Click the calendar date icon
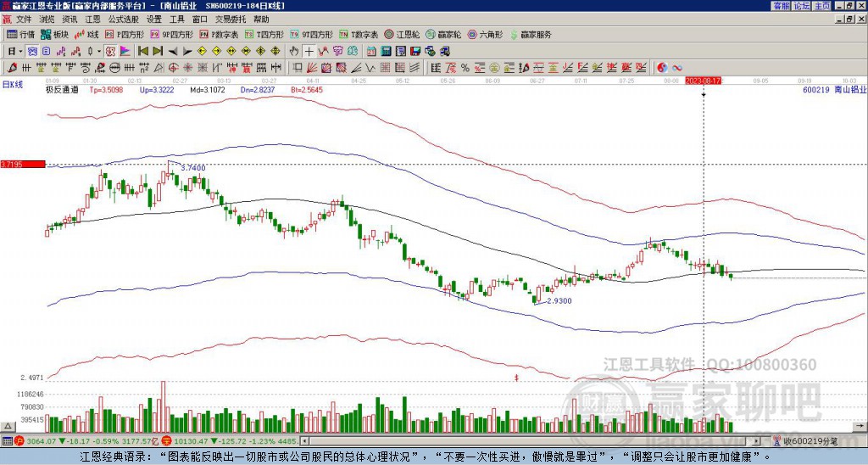 371,52
